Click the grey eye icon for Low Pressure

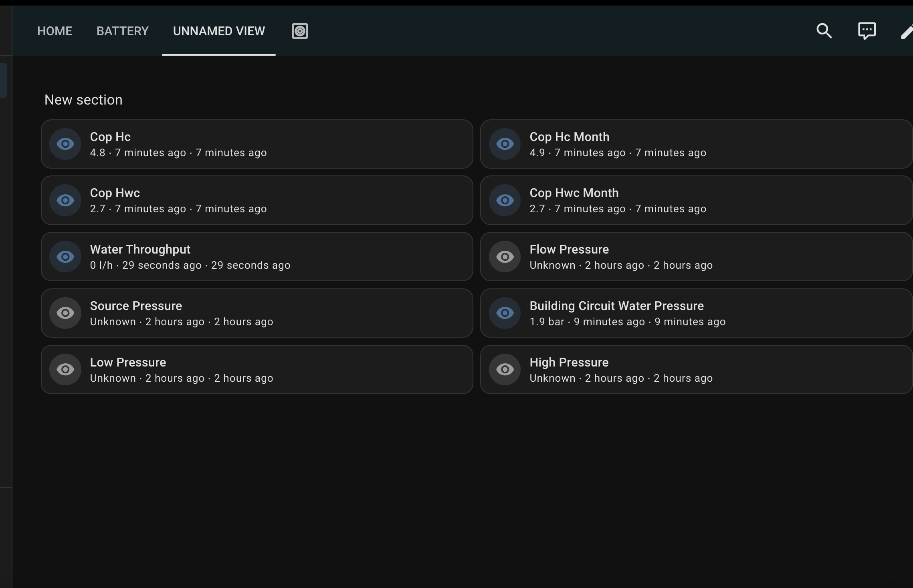pyautogui.click(x=65, y=370)
